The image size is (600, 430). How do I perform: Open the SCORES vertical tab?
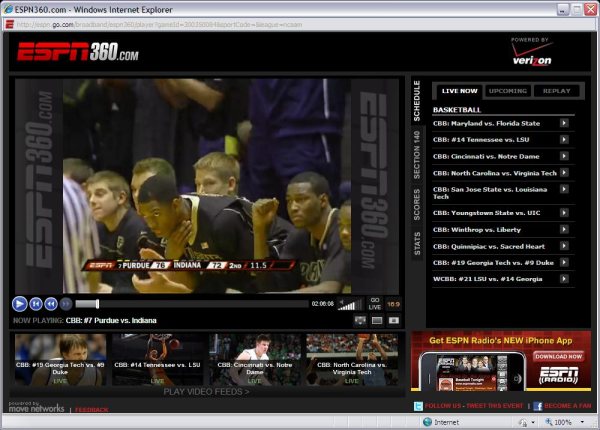click(x=417, y=204)
